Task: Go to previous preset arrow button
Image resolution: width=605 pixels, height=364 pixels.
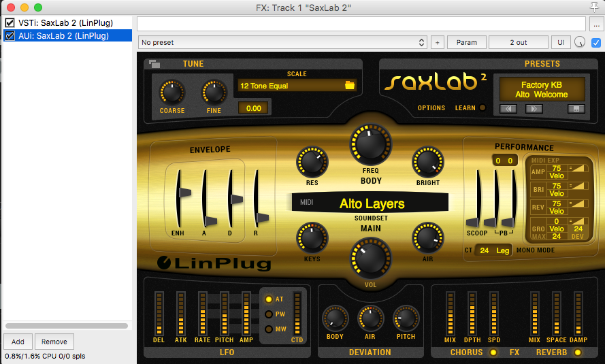Action: pyautogui.click(x=508, y=109)
